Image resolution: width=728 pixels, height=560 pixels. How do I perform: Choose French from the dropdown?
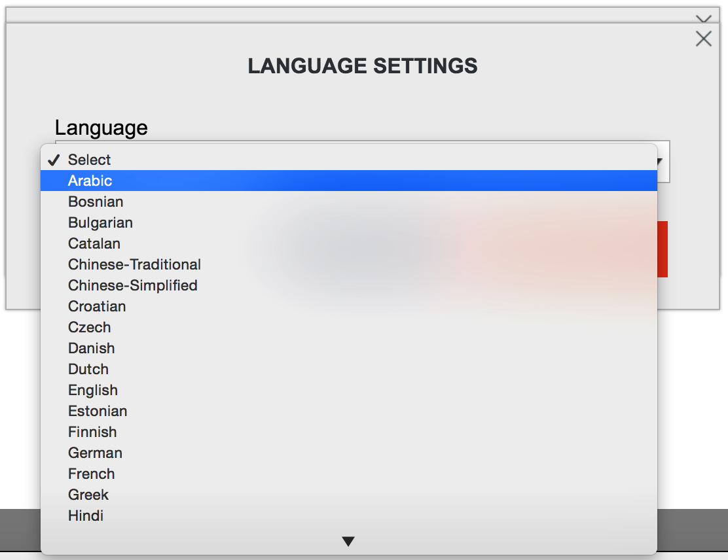349,474
